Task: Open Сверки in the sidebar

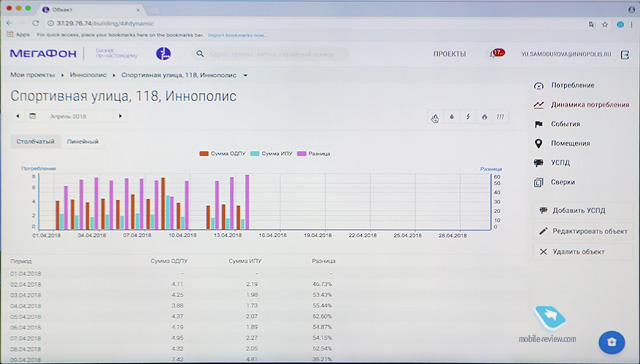Action: (x=554, y=182)
